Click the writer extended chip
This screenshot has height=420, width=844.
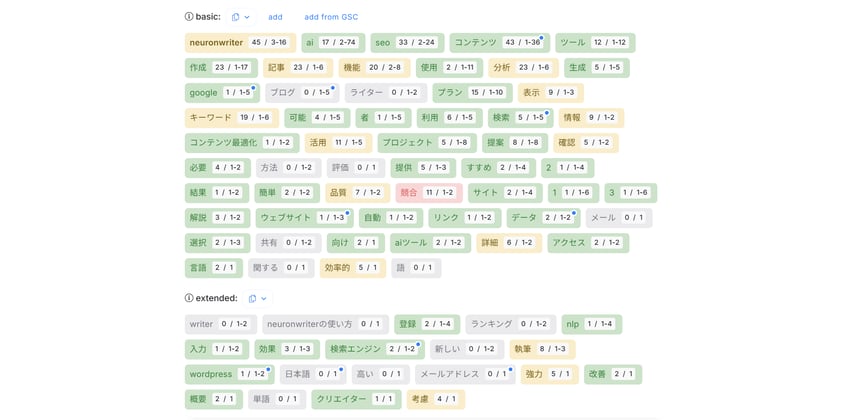coord(221,324)
